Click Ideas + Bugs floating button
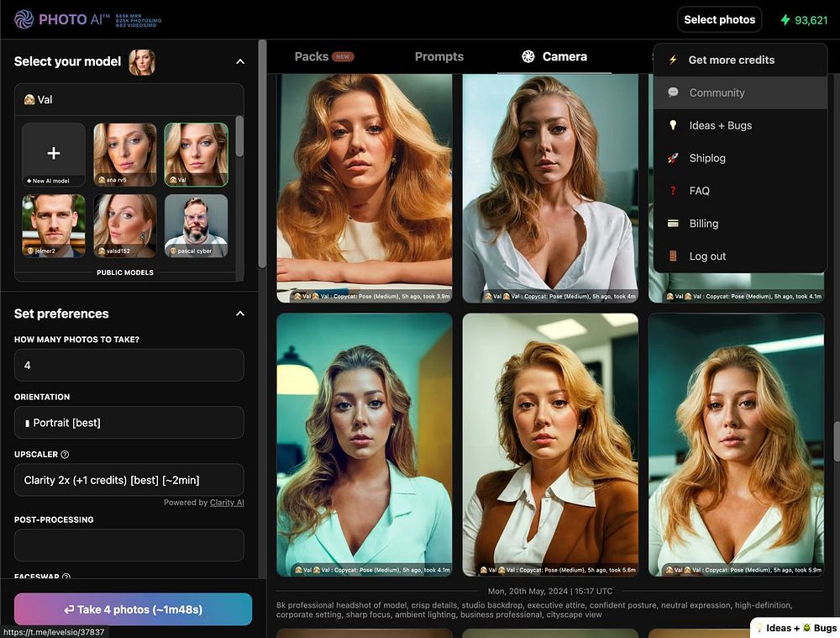This screenshot has height=638, width=840. [795, 628]
